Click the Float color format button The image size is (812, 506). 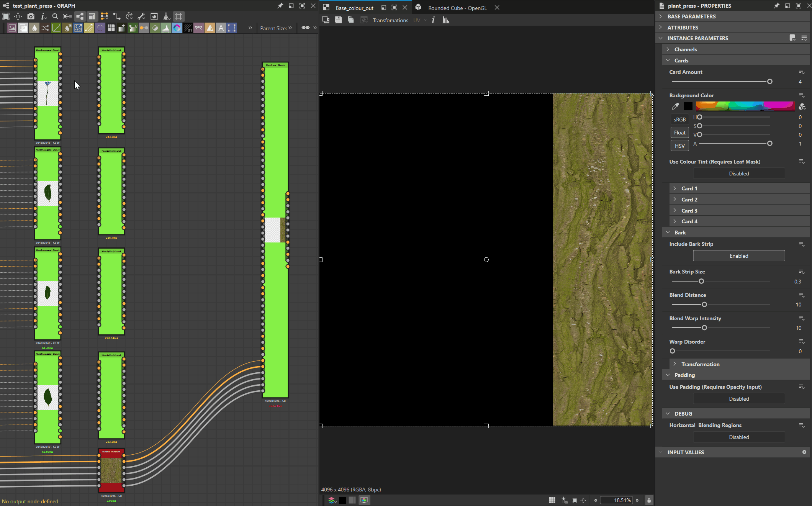(x=679, y=133)
